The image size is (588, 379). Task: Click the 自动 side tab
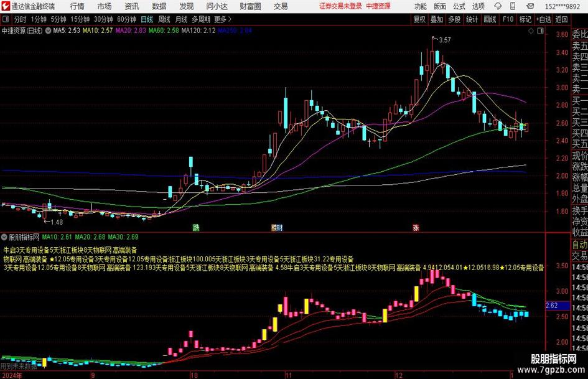click(x=579, y=245)
